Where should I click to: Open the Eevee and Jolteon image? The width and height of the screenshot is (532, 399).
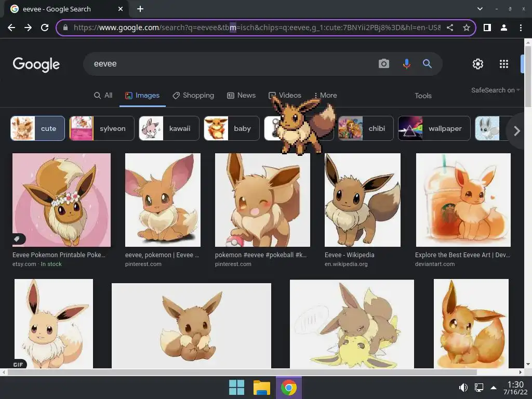click(x=352, y=324)
